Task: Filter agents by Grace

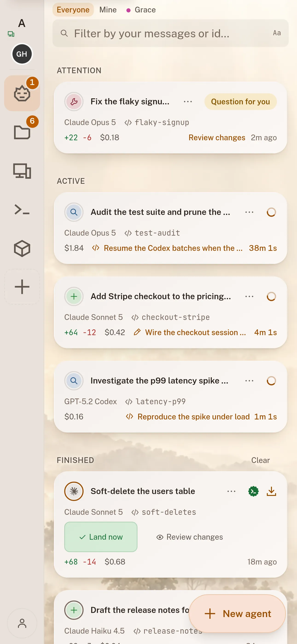Action: [141, 10]
